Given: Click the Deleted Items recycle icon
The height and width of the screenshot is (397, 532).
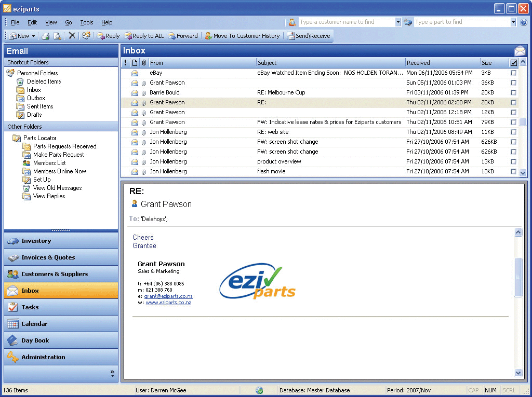Looking at the screenshot, I should coord(20,81).
